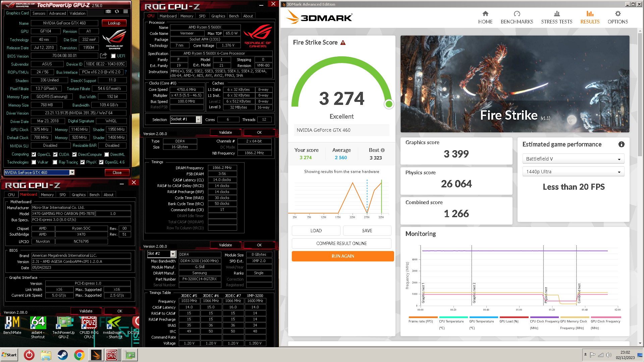The height and width of the screenshot is (362, 644).
Task: Click the network icon in system tray
Action: 600,355
